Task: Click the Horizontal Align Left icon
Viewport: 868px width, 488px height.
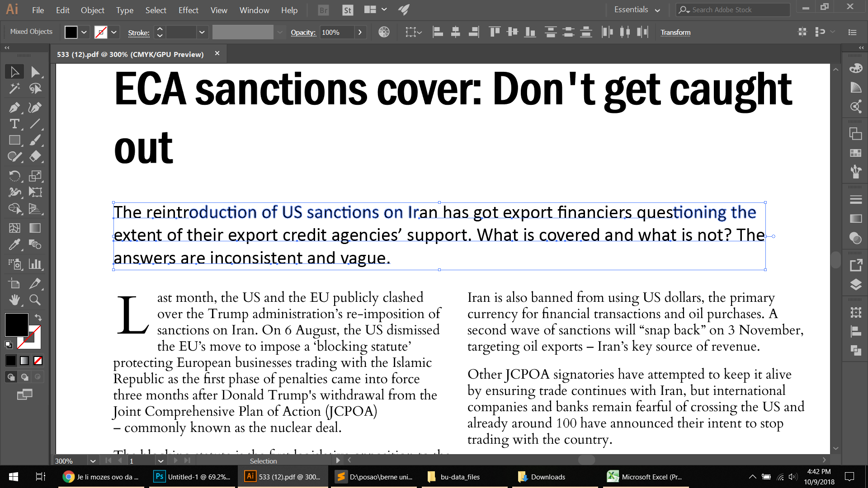Action: pyautogui.click(x=438, y=32)
